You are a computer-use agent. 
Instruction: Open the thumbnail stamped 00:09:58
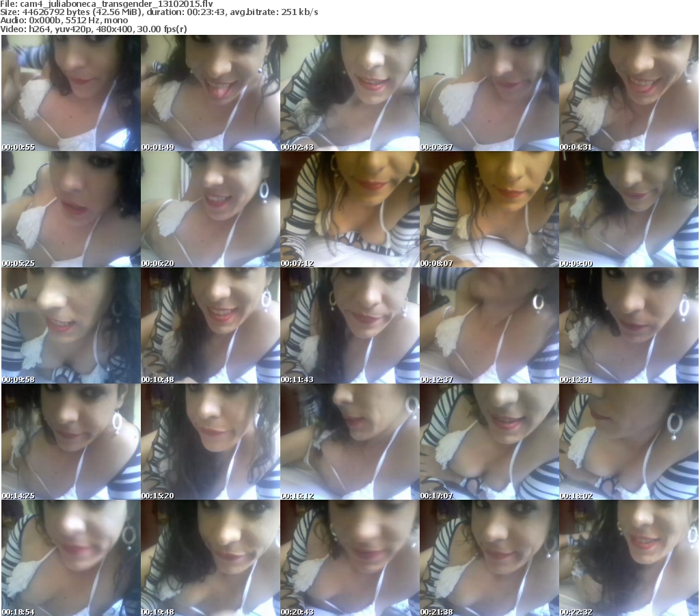71,325
